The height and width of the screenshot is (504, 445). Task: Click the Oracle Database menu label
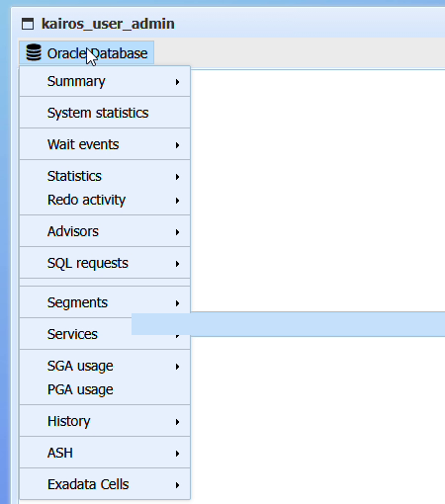click(x=97, y=53)
